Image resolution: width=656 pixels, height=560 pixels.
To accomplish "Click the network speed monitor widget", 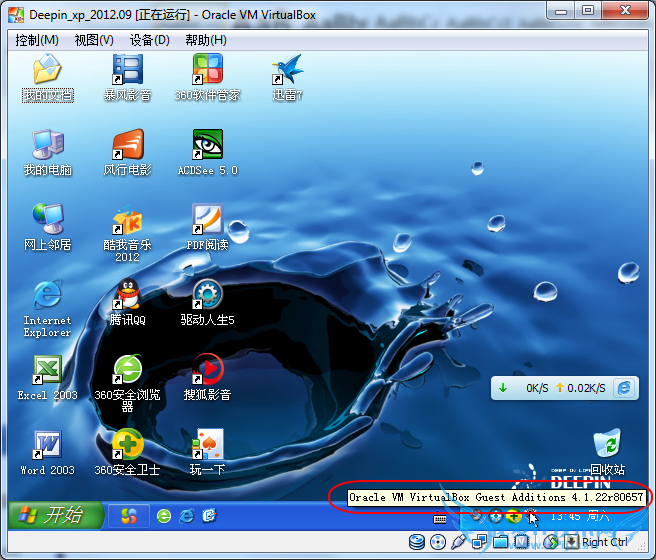I will click(x=563, y=387).
